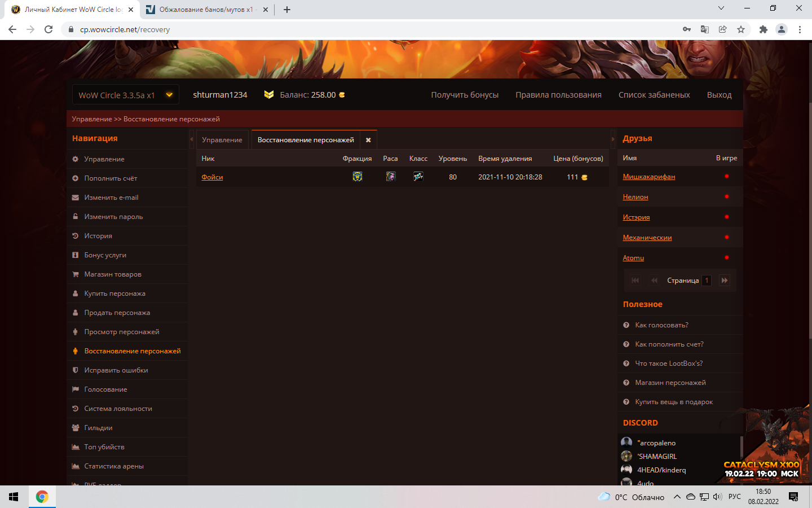Click the Получить бонусы link
The height and width of the screenshot is (508, 812).
(465, 95)
